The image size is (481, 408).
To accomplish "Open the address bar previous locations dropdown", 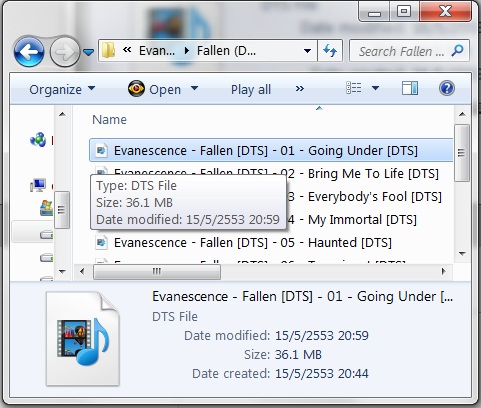I will pyautogui.click(x=307, y=51).
